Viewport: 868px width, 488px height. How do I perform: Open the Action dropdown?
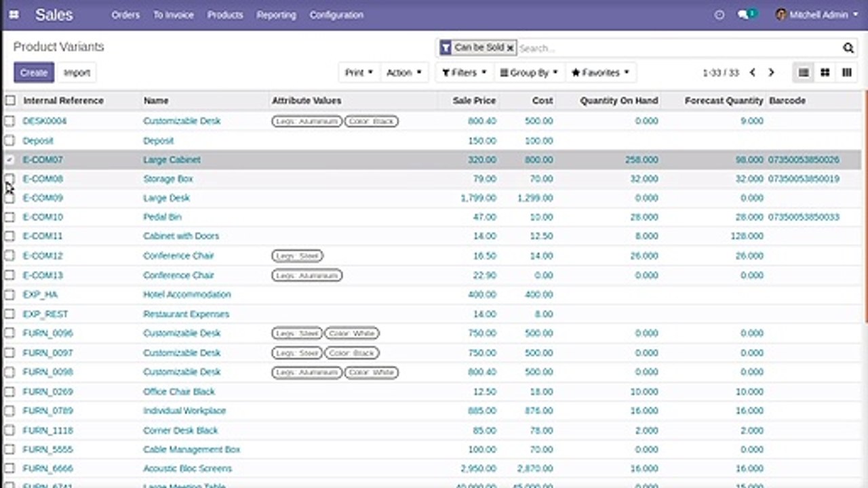[x=404, y=73]
